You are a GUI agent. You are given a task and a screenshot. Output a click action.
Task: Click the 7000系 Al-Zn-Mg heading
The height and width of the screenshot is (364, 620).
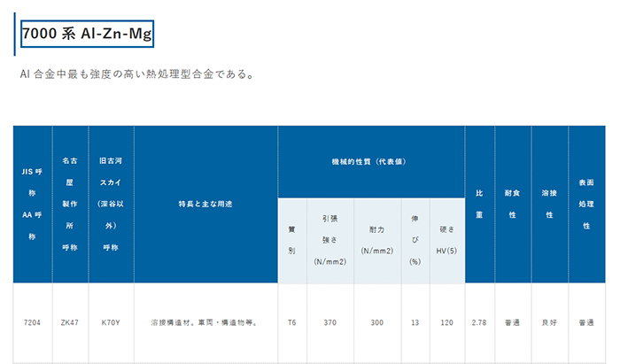click(x=87, y=35)
